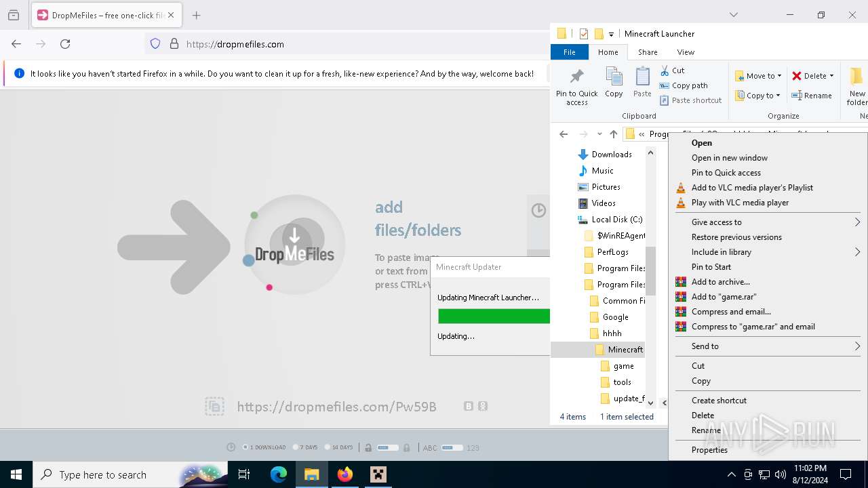Expand the Include in library submenu
Image resolution: width=868 pixels, height=488 pixels.
(768, 252)
